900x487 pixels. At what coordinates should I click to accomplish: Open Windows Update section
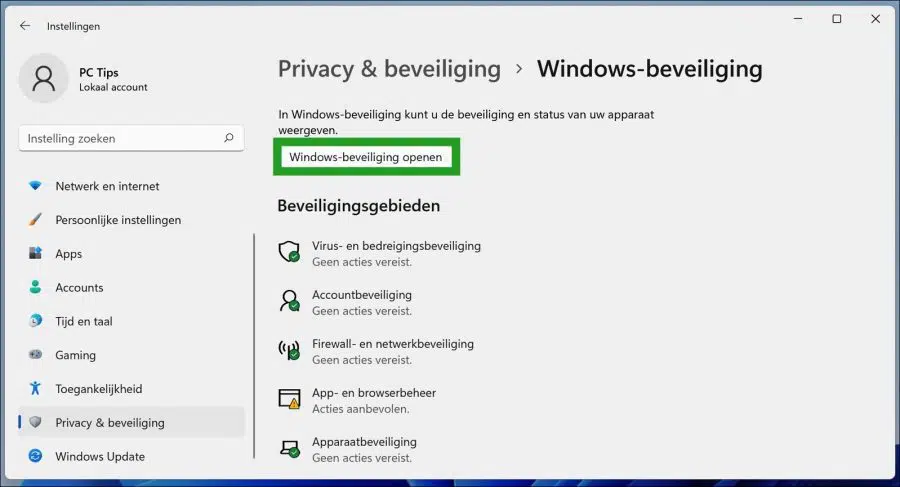pyautogui.click(x=131, y=456)
